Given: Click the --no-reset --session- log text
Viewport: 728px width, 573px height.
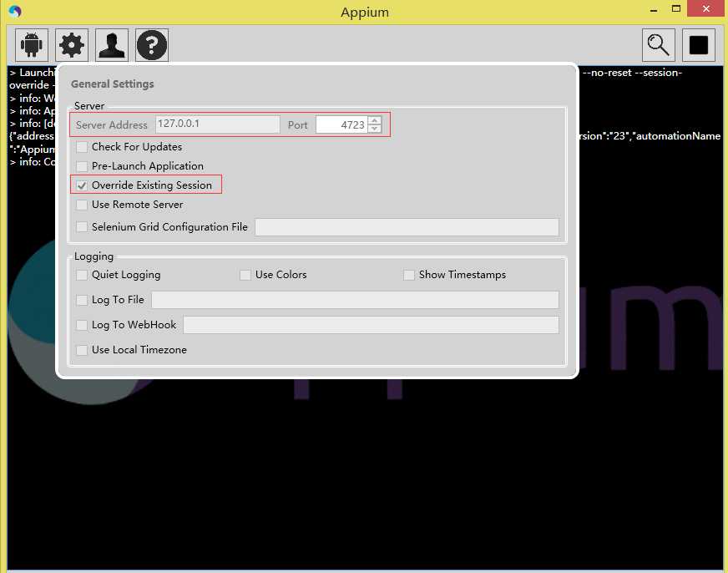Looking at the screenshot, I should pyautogui.click(x=632, y=73).
